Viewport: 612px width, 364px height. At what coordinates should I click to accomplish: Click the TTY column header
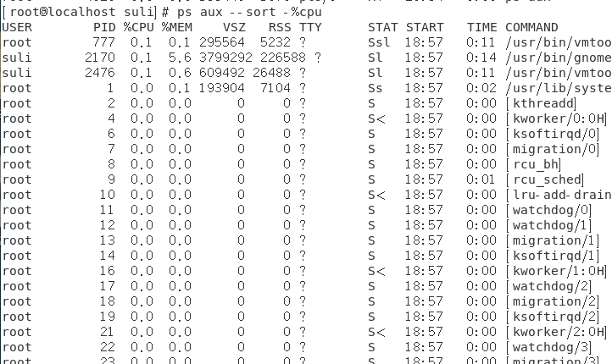click(x=311, y=27)
